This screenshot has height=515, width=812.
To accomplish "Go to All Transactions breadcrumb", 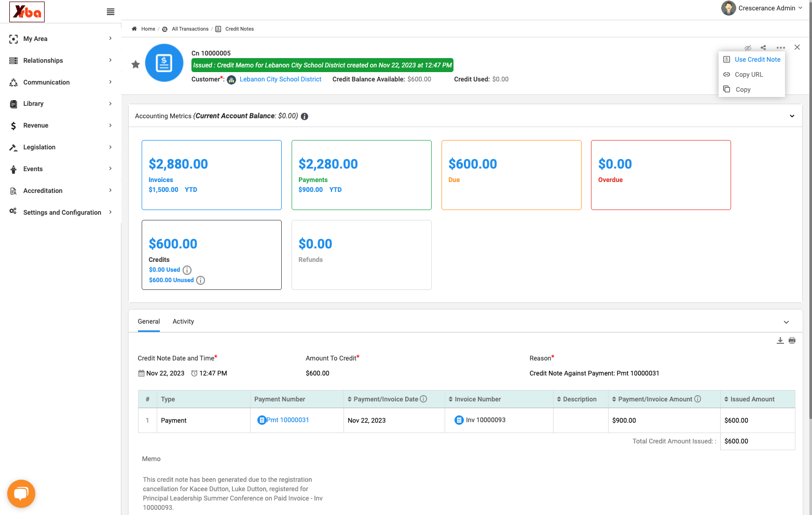I will (190, 29).
